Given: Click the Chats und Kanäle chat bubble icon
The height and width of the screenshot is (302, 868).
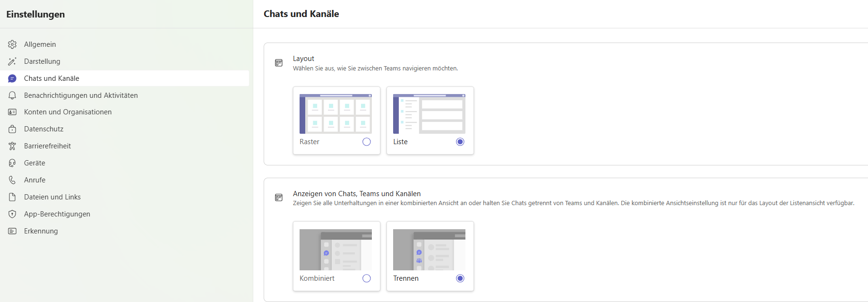Looking at the screenshot, I should coord(12,78).
